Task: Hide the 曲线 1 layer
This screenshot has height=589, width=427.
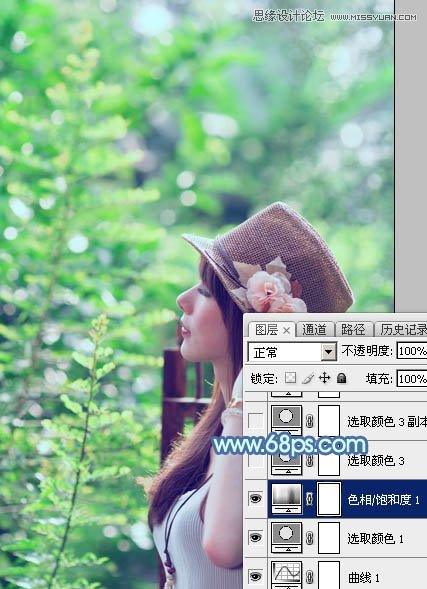Action: pos(255,576)
